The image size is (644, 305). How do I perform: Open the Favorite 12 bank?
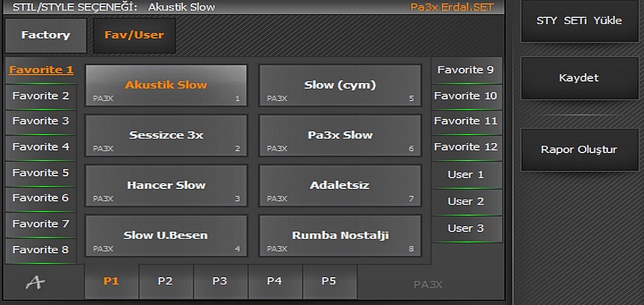point(466,148)
